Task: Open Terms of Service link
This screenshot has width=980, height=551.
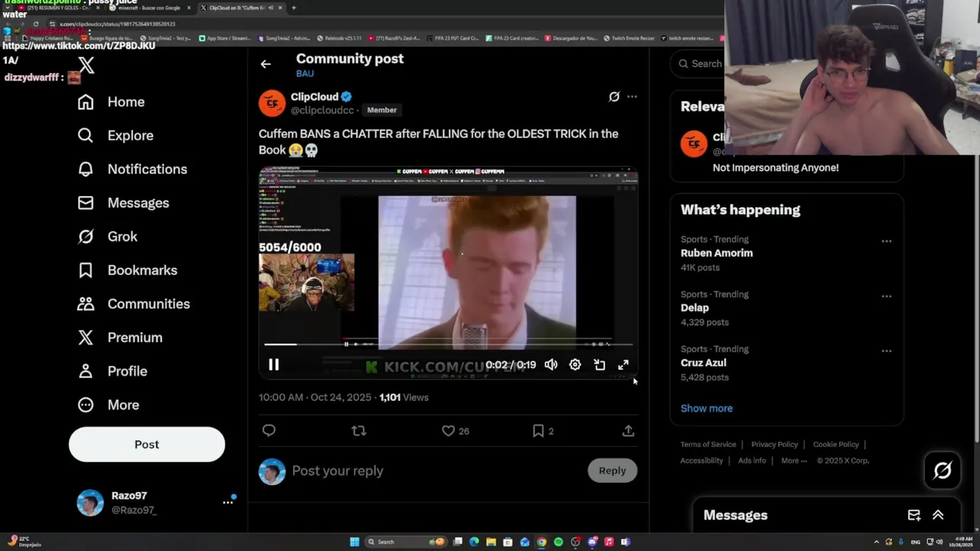Action: point(708,444)
